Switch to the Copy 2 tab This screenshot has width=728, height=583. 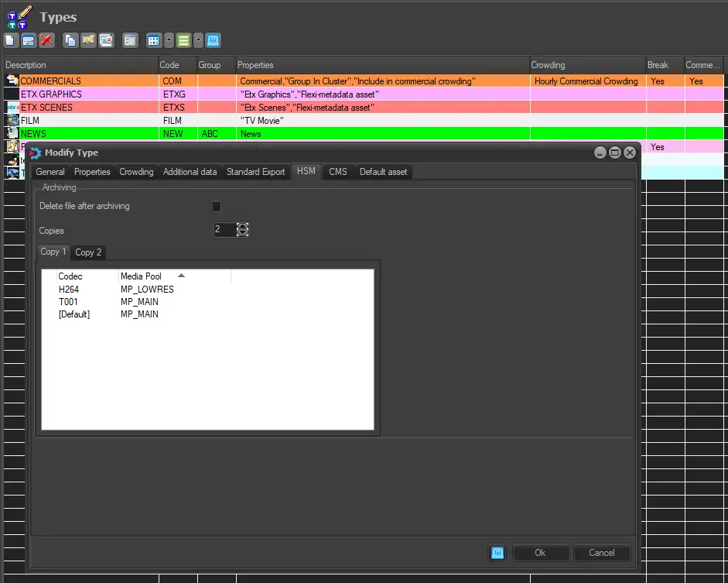(x=88, y=252)
